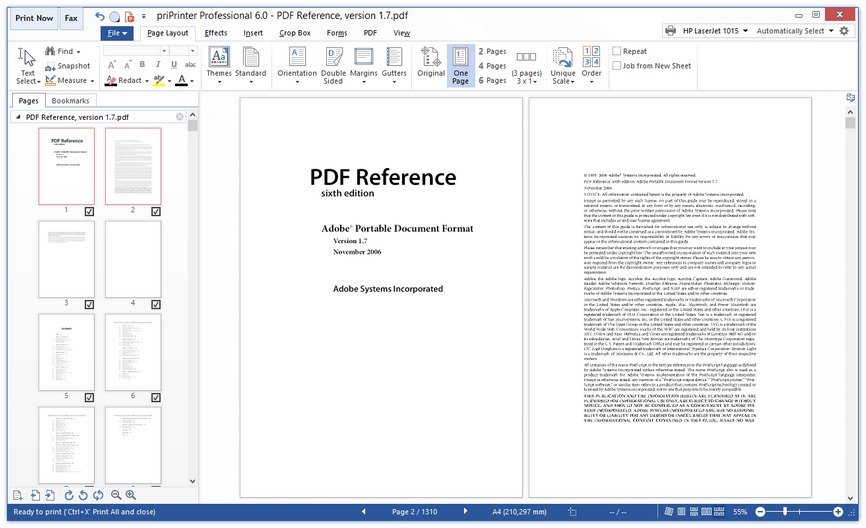The image size is (866, 528).
Task: Switch to the Bookmarks tab
Action: (x=70, y=101)
